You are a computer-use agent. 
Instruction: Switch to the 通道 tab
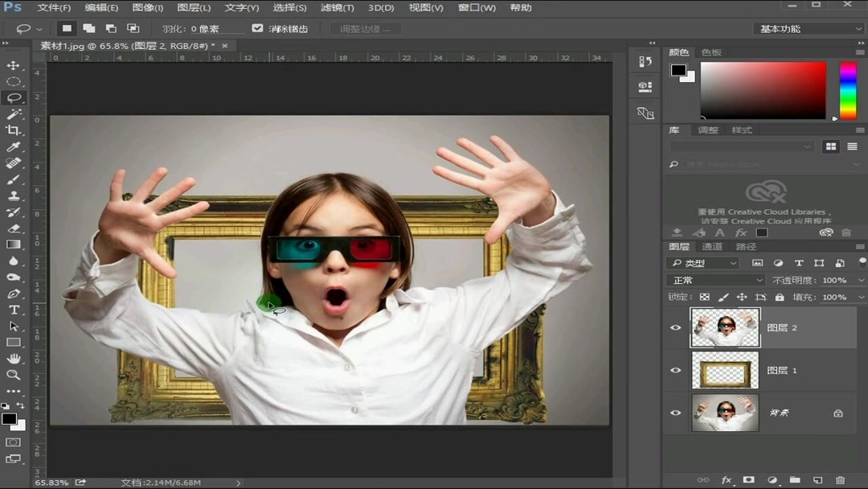click(712, 246)
